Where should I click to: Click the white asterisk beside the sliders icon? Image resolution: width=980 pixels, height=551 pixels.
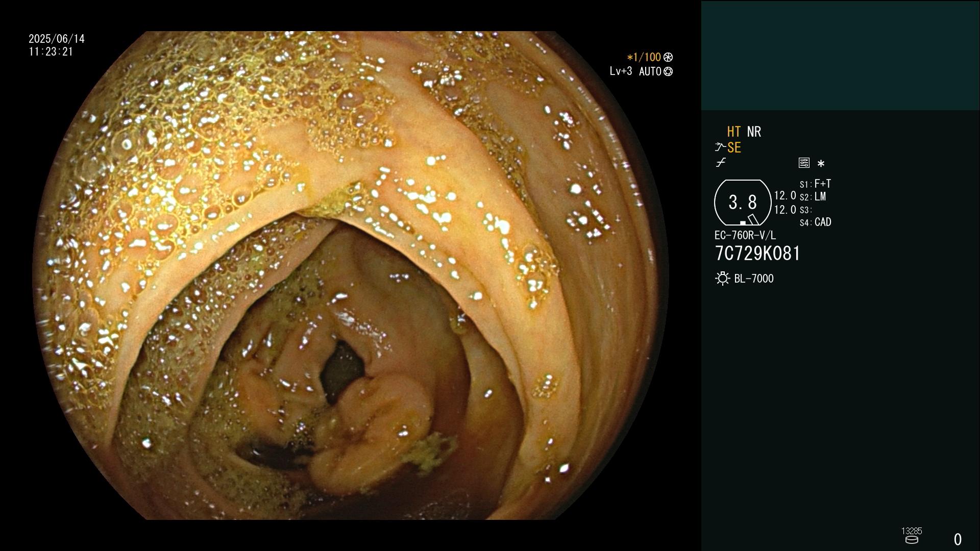(x=821, y=163)
